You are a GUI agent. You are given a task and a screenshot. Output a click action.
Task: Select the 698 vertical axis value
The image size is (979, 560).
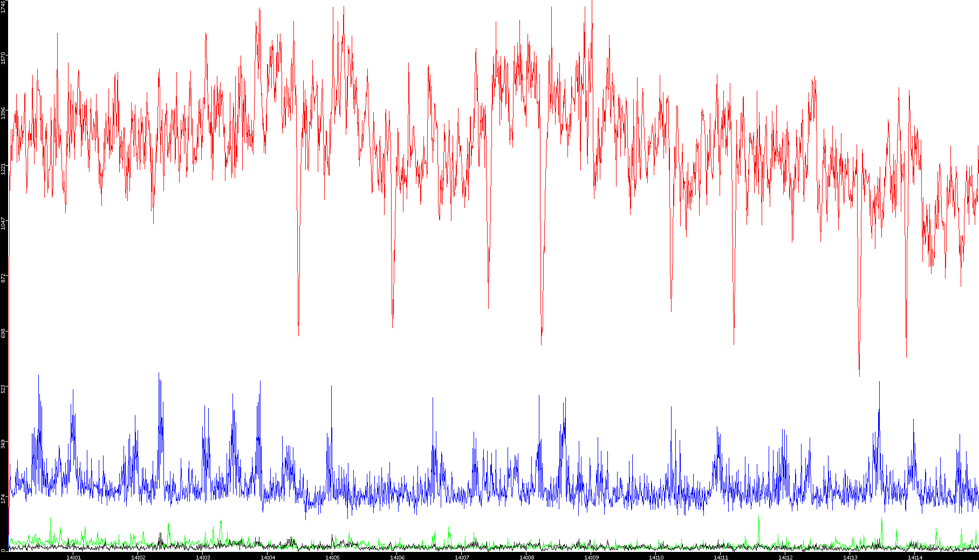pos(3,333)
